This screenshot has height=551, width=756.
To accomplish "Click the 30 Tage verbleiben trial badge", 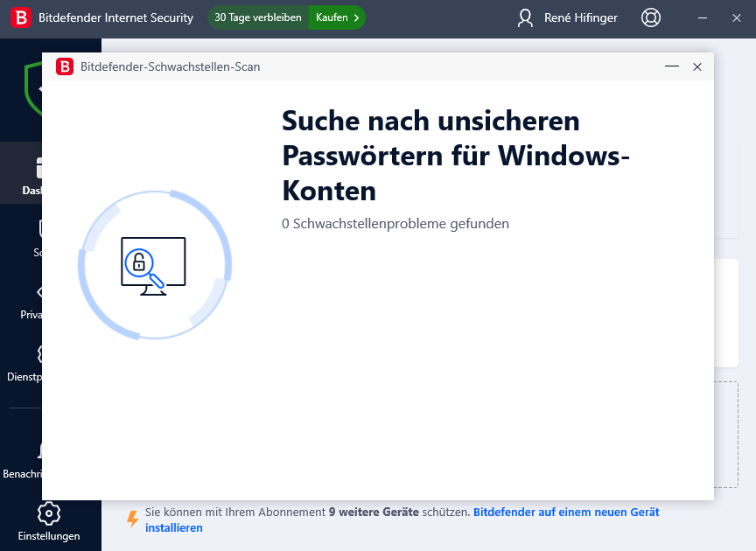I will tap(258, 17).
